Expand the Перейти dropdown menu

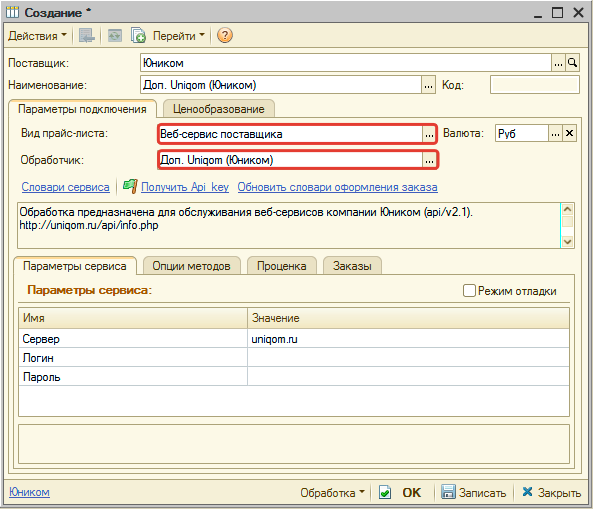click(x=179, y=36)
